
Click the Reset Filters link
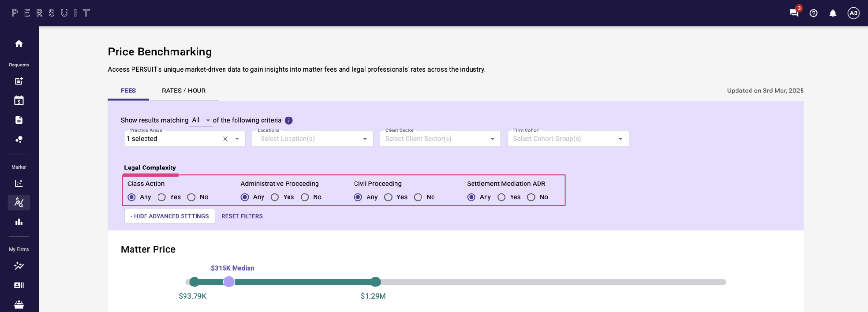(x=242, y=216)
